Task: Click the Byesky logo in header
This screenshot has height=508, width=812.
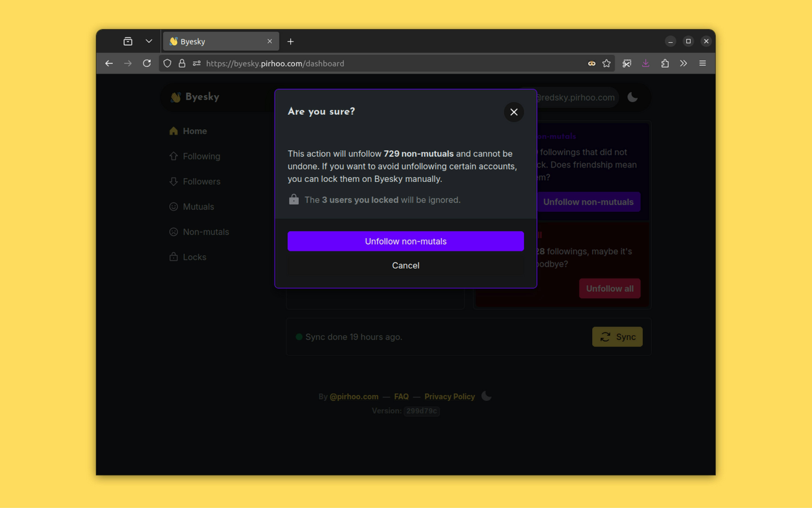Action: pyautogui.click(x=195, y=97)
